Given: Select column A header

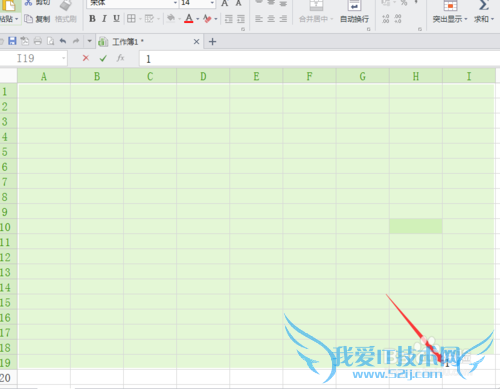Looking at the screenshot, I should click(x=44, y=76).
